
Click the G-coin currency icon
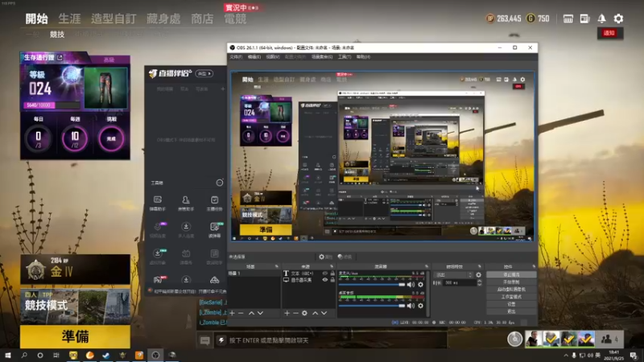point(530,19)
